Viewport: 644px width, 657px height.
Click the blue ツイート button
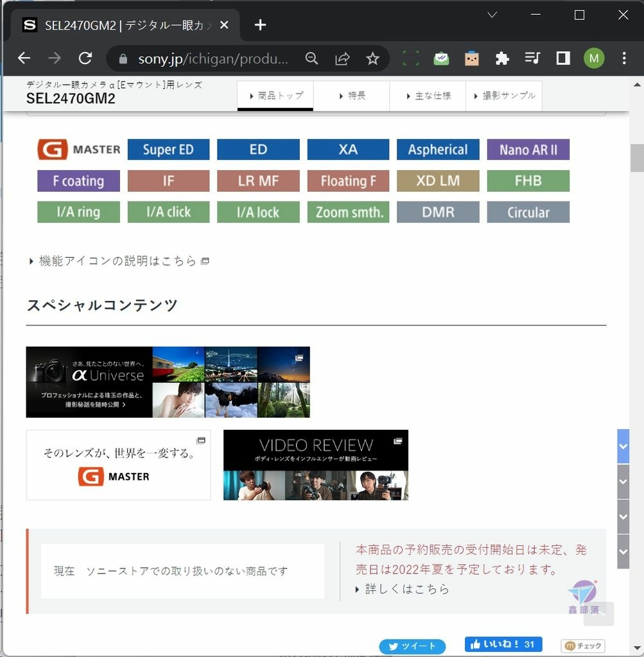point(412,646)
